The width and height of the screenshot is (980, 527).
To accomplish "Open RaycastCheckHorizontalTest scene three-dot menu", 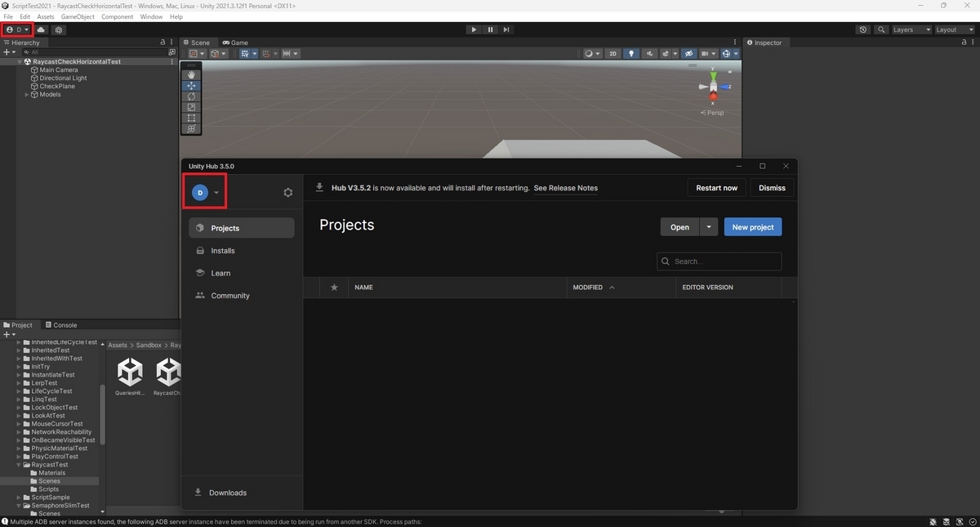I will pyautogui.click(x=171, y=61).
